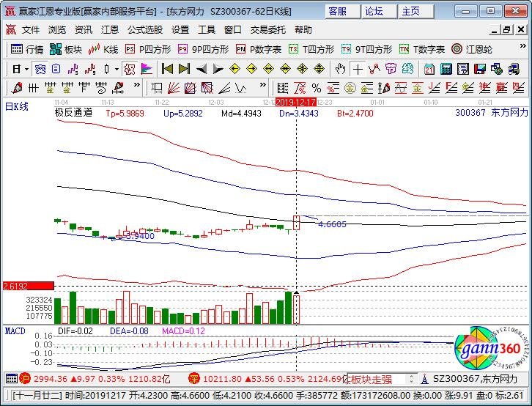Select the red pencil drawing tool
The width and height of the screenshot is (532, 406).
16,88
